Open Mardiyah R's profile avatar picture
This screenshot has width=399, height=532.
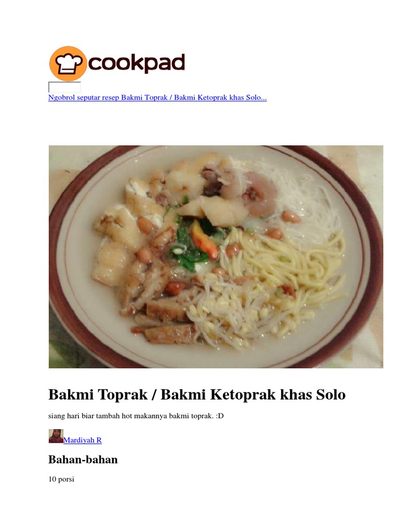[56, 436]
